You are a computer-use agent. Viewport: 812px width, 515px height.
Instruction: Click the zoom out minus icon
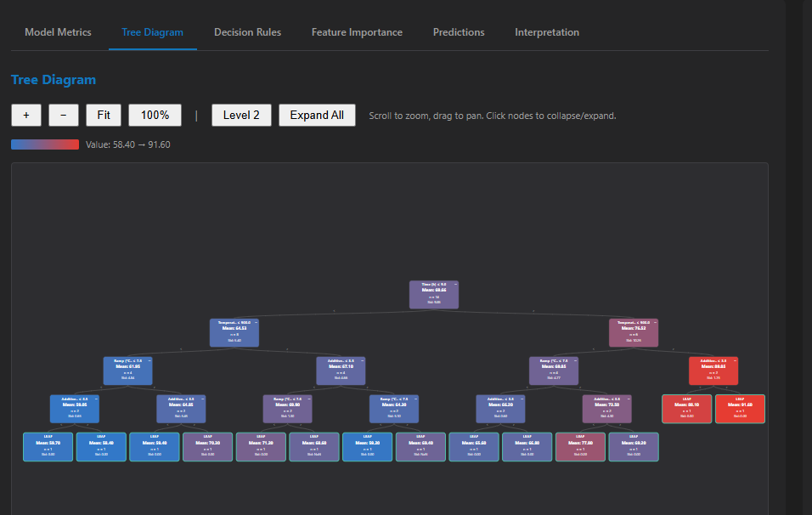pyautogui.click(x=63, y=115)
